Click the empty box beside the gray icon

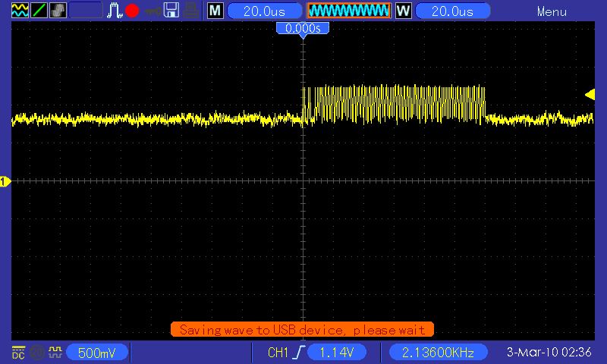tap(86, 10)
